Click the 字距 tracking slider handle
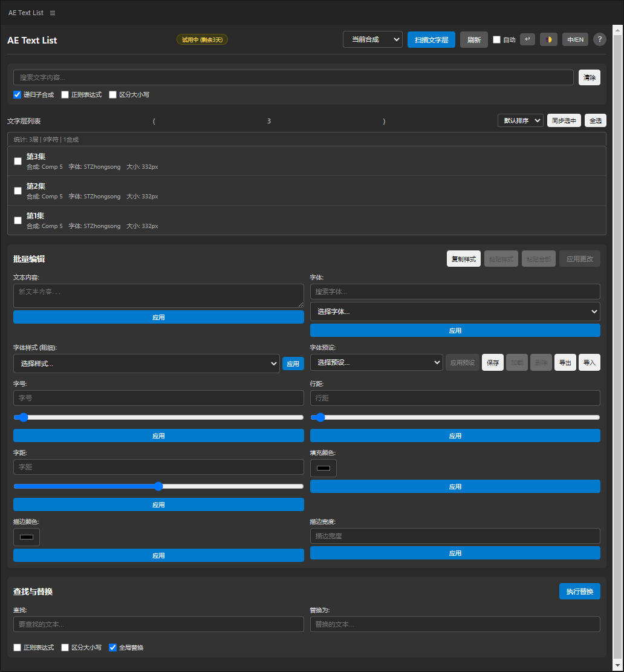Viewport: 624px width, 672px height. coord(158,486)
